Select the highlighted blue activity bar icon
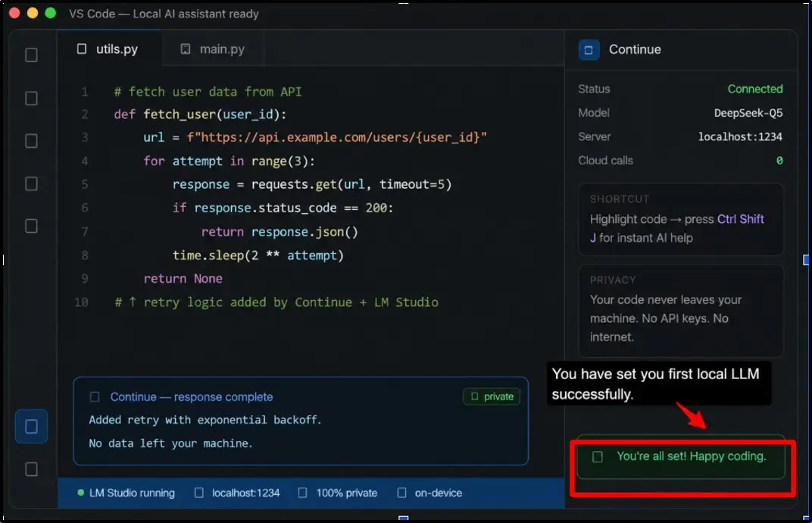The width and height of the screenshot is (812, 523). pos(32,427)
